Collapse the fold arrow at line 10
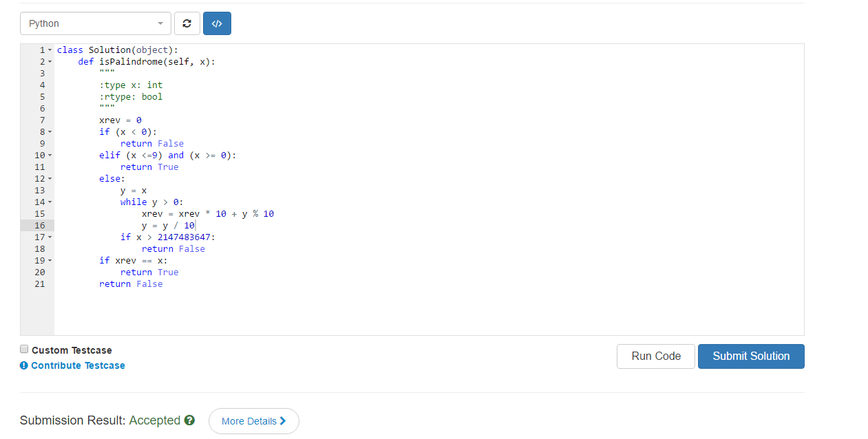 pyautogui.click(x=50, y=156)
